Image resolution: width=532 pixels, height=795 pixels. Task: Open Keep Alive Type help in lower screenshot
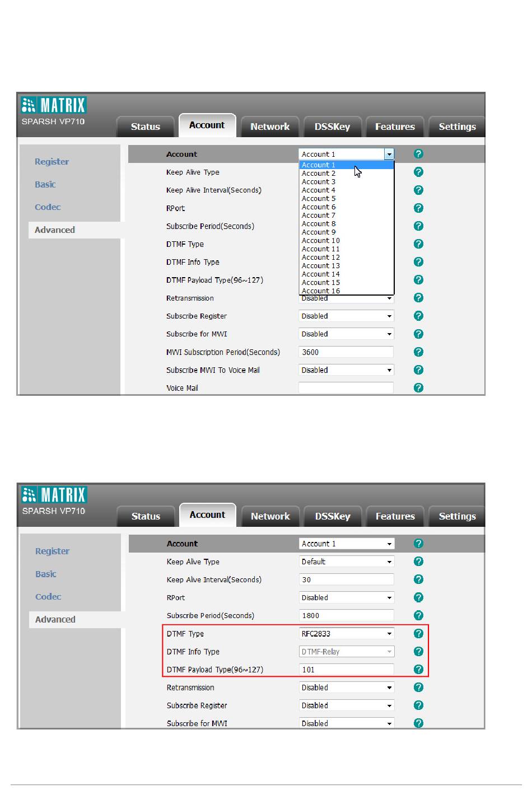(x=418, y=561)
